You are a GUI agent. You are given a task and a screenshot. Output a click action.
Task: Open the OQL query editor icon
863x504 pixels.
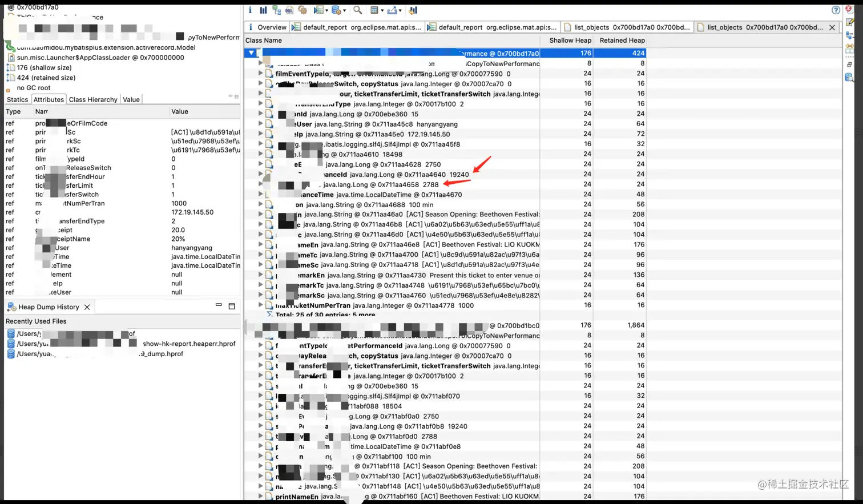coord(289,10)
